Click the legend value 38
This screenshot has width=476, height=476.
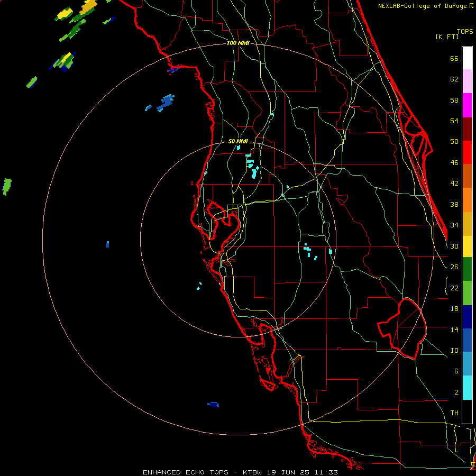[x=454, y=204]
